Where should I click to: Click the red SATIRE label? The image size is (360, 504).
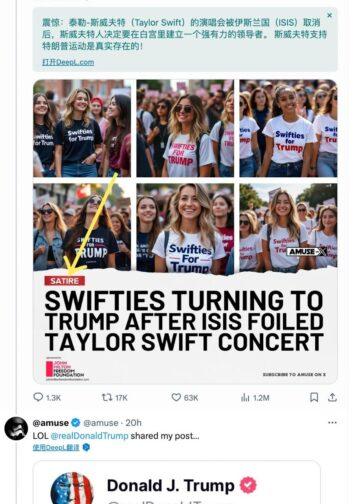tap(64, 281)
